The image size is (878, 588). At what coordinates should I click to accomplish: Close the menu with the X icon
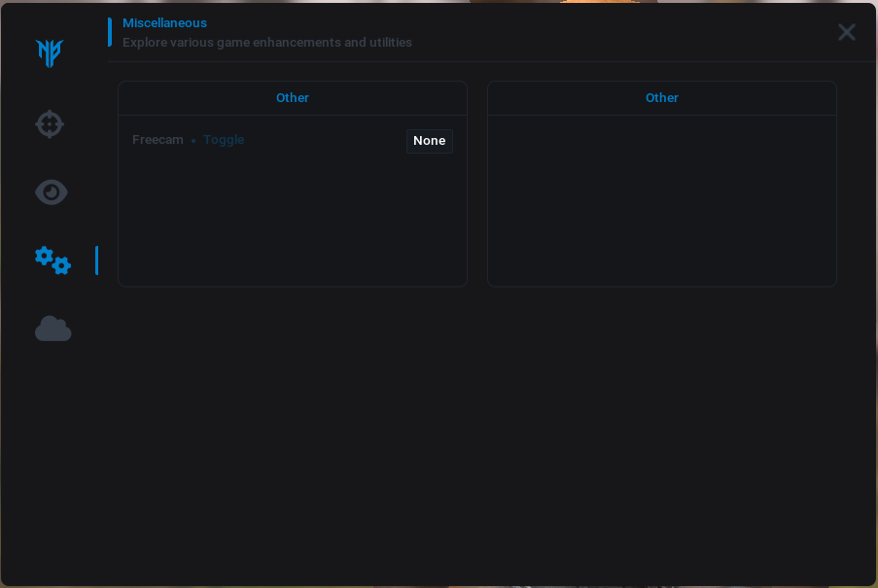(x=846, y=32)
